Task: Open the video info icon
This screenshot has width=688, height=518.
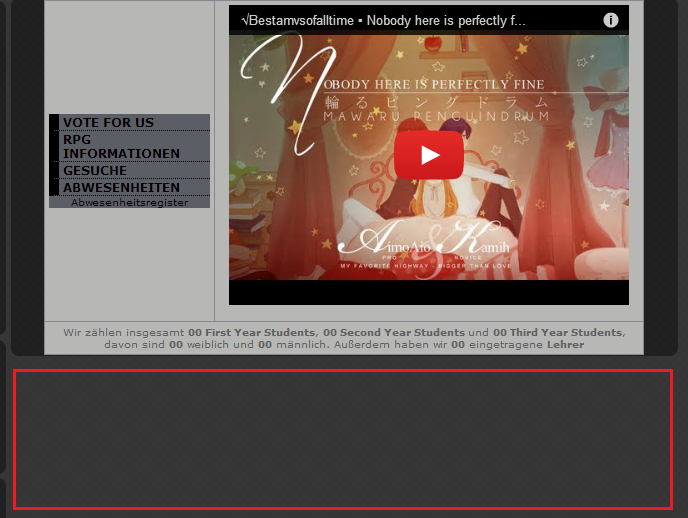Action: [x=610, y=20]
